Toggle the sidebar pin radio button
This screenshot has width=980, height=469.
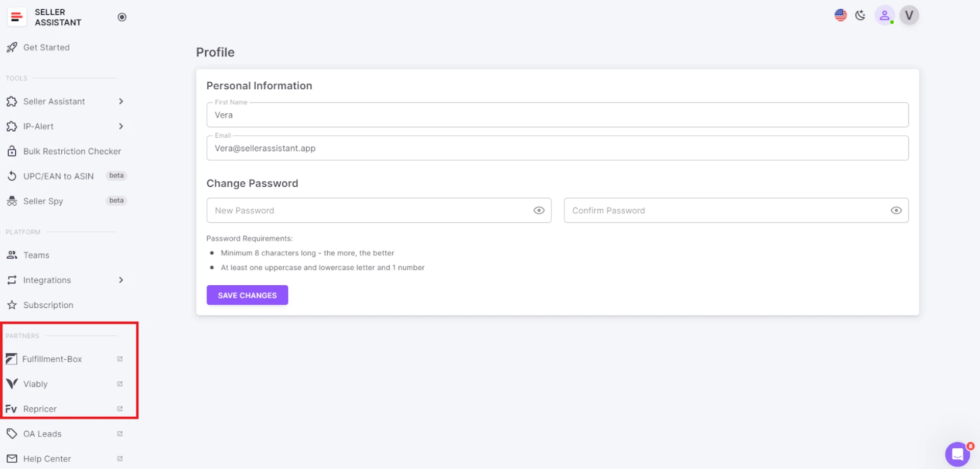pyautogui.click(x=122, y=17)
